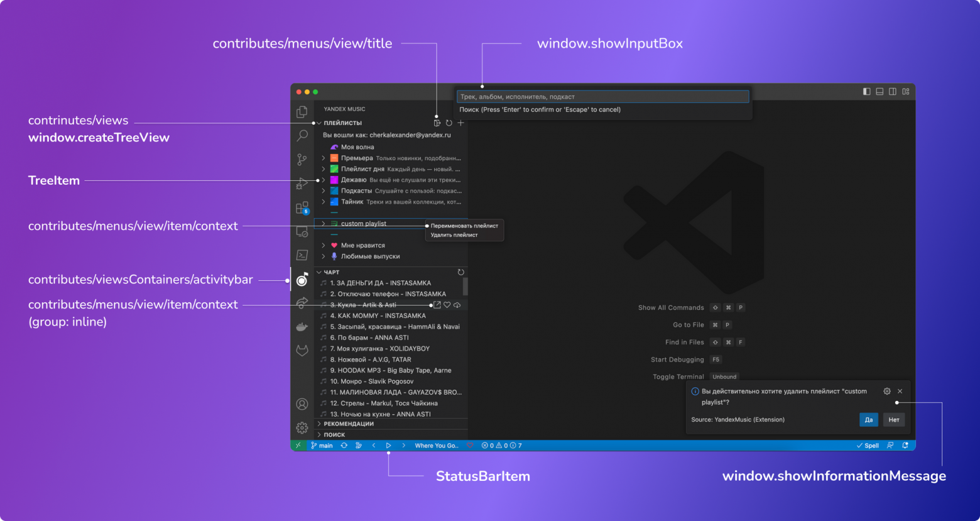
Task: Expand the Подкасты item
Action: [324, 191]
